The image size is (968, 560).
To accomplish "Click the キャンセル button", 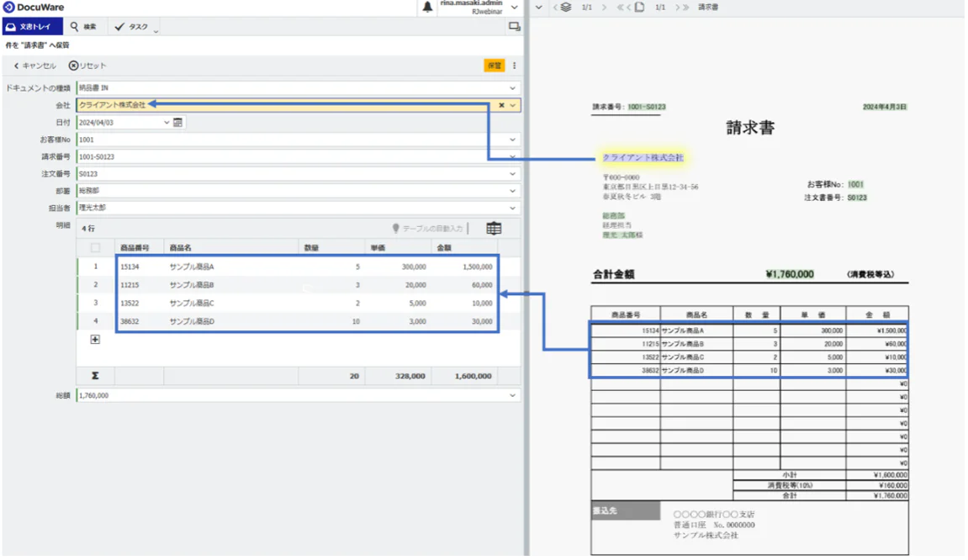I will (34, 66).
